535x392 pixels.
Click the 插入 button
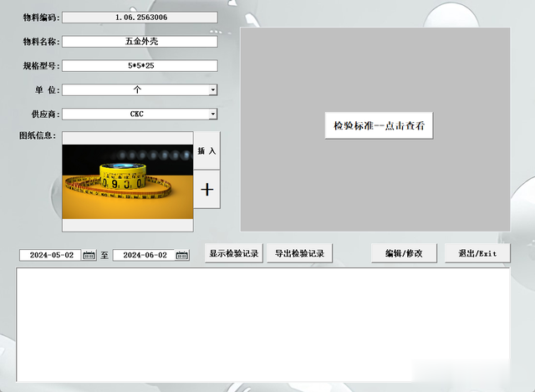pyautogui.click(x=207, y=150)
